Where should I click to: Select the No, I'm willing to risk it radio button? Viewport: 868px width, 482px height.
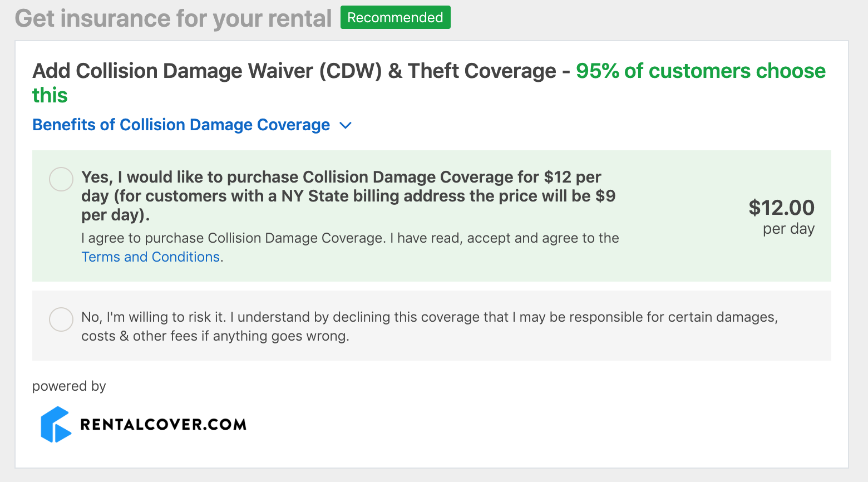(61, 319)
